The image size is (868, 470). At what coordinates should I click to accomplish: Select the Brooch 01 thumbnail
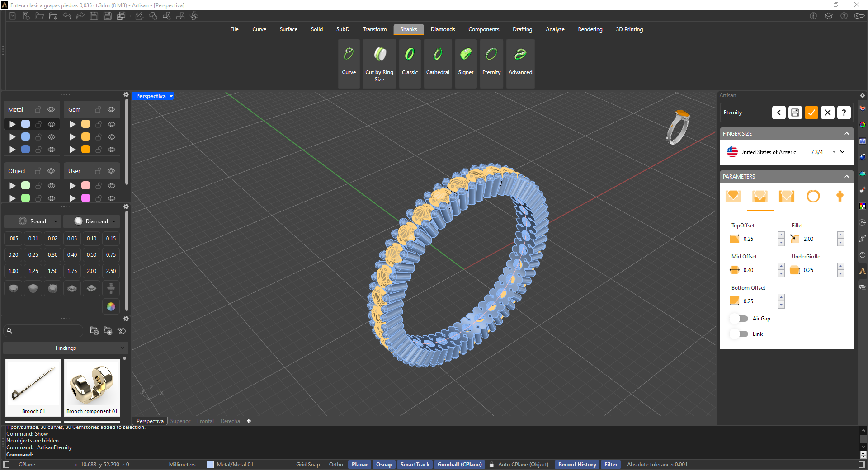coord(33,387)
